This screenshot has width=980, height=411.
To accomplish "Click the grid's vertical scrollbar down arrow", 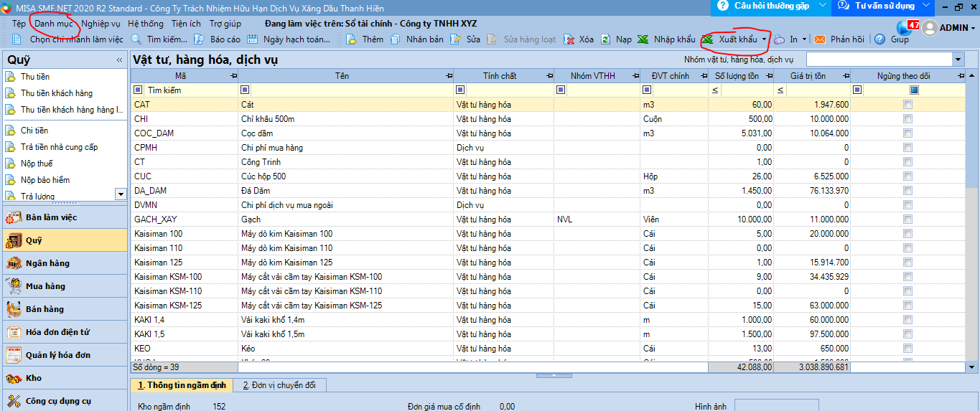I will tap(972, 367).
